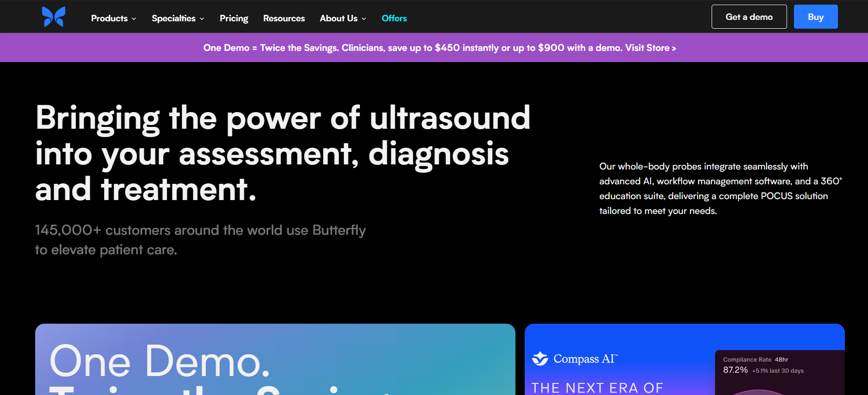Open the Resources menu item
The width and height of the screenshot is (868, 395).
click(x=284, y=18)
